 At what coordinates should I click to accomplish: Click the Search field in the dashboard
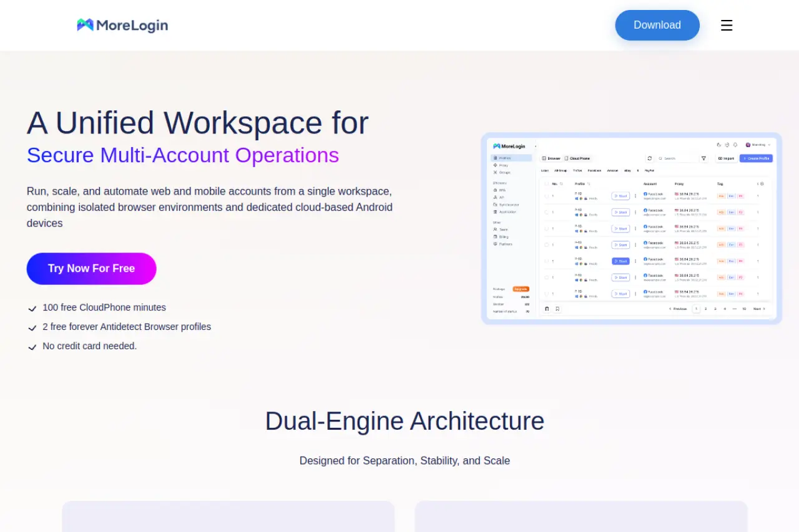(x=677, y=158)
